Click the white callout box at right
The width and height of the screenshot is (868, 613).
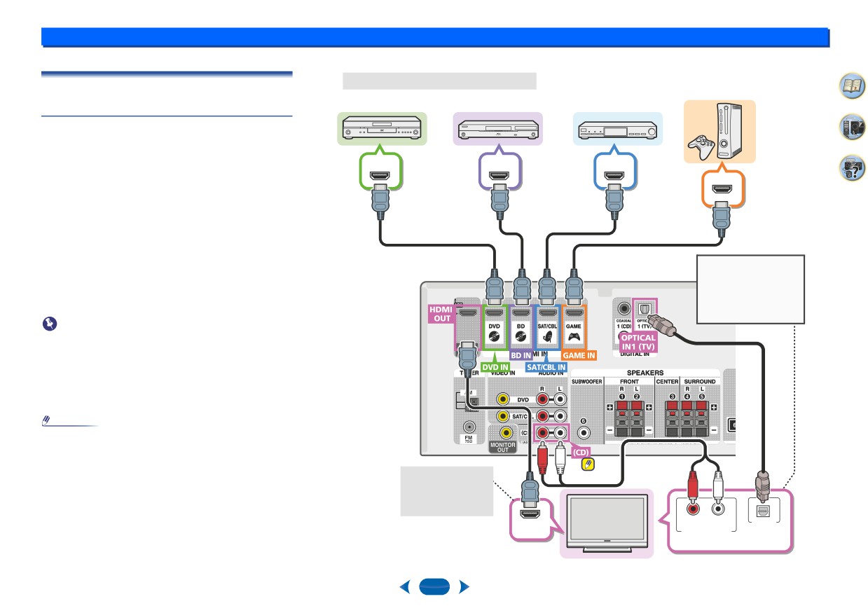pyautogui.click(x=750, y=289)
